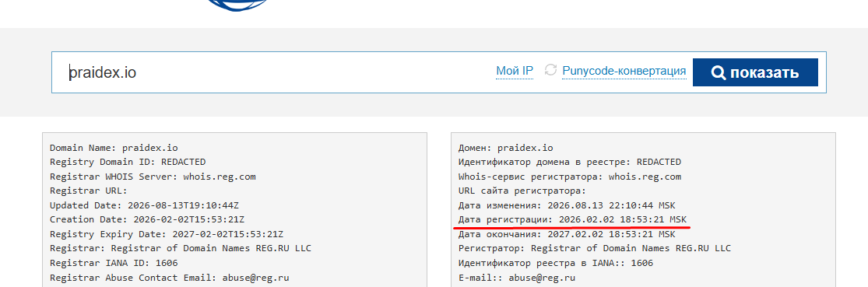The image size is (868, 287).
Task: Click the Domain Name: praidex.io line
Action: (x=114, y=148)
